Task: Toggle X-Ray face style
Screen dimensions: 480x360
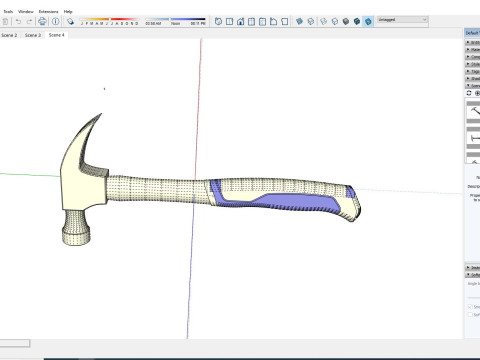Action: tap(299, 22)
